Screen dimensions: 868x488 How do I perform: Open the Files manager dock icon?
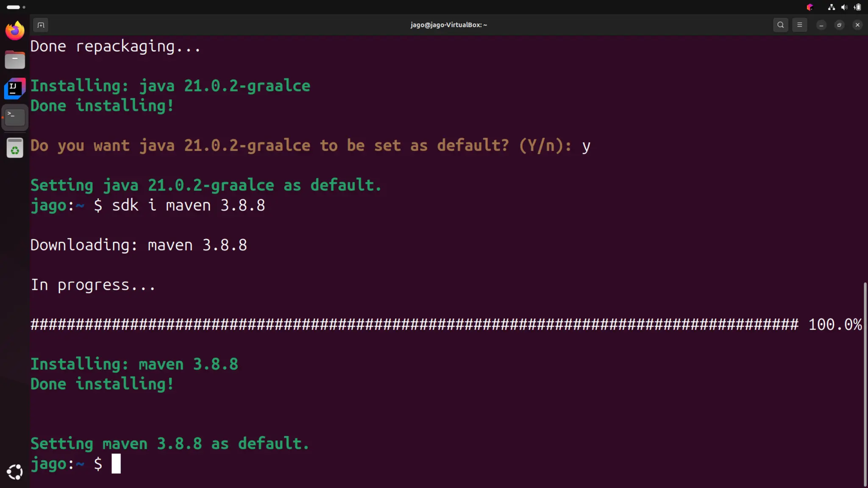[x=15, y=60]
